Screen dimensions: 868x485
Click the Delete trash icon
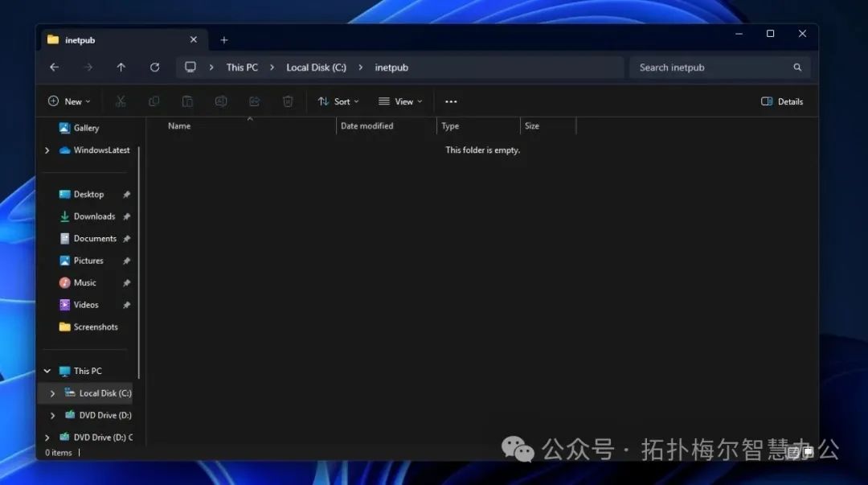pyautogui.click(x=288, y=101)
